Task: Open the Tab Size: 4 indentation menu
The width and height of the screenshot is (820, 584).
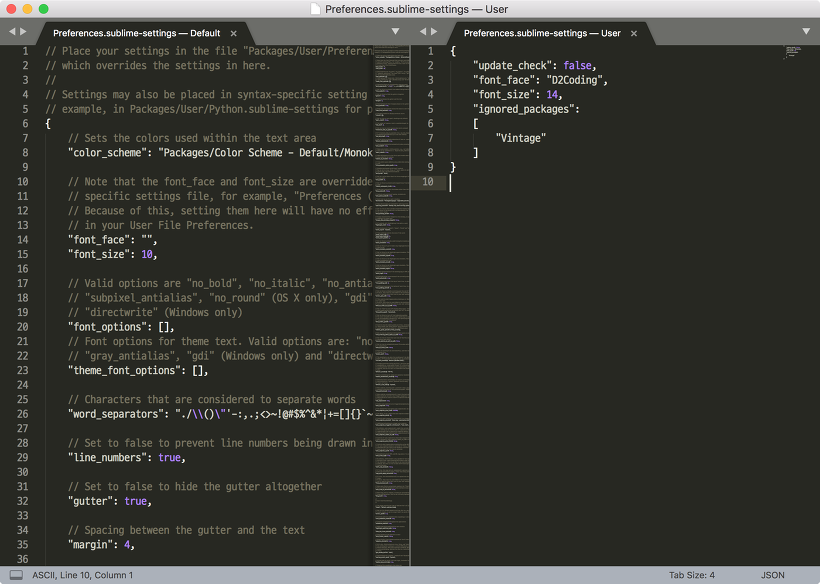Action: coord(691,575)
